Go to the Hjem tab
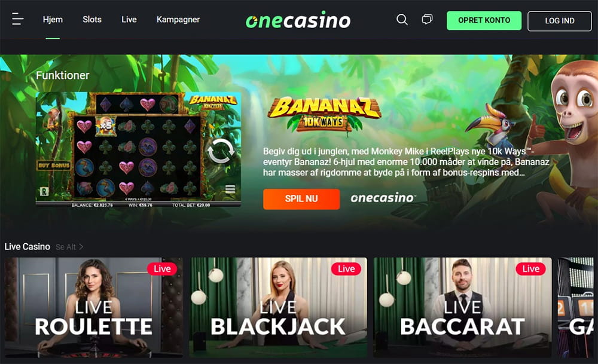 pyautogui.click(x=53, y=20)
